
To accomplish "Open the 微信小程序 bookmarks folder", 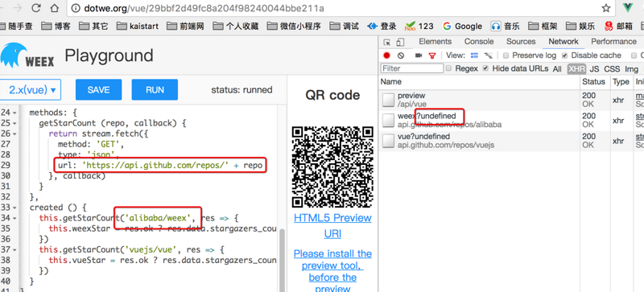I will [x=294, y=27].
